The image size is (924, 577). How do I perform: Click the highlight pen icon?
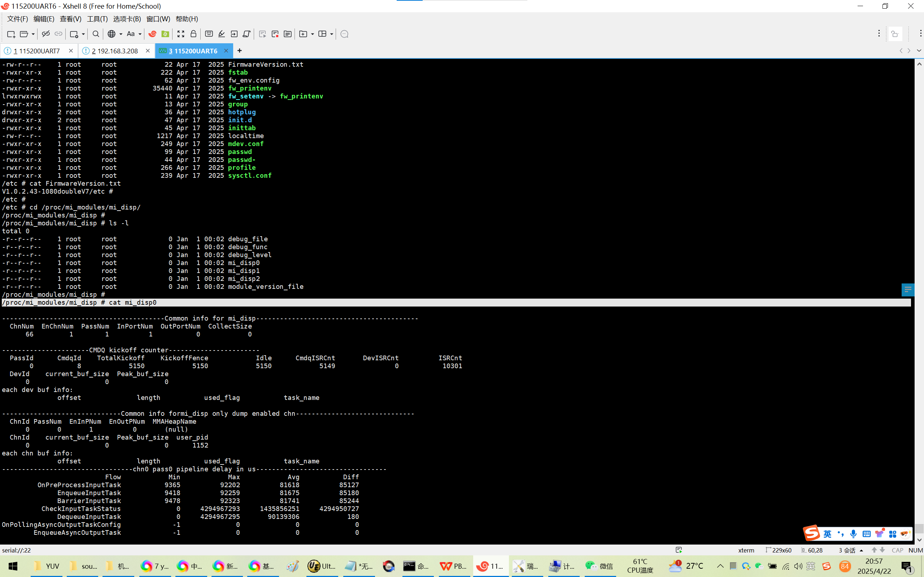222,34
